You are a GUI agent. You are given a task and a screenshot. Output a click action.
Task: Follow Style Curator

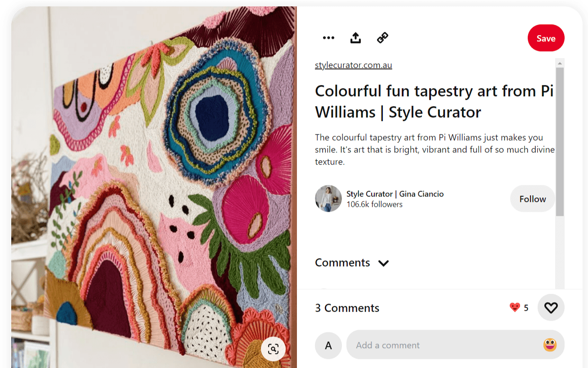[532, 198]
